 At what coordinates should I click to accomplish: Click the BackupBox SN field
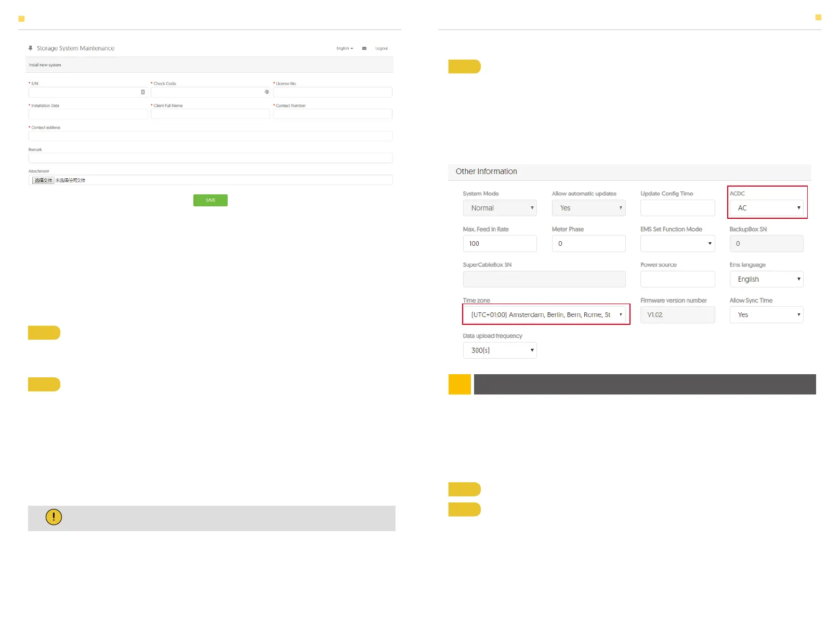point(767,243)
